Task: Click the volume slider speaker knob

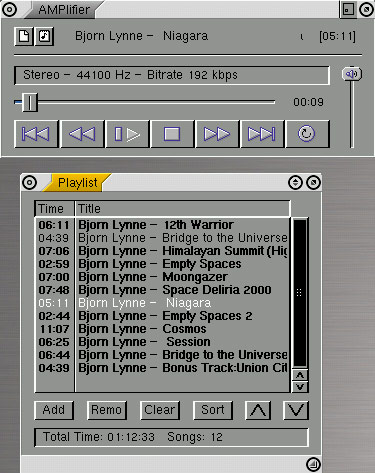Action: (352, 74)
